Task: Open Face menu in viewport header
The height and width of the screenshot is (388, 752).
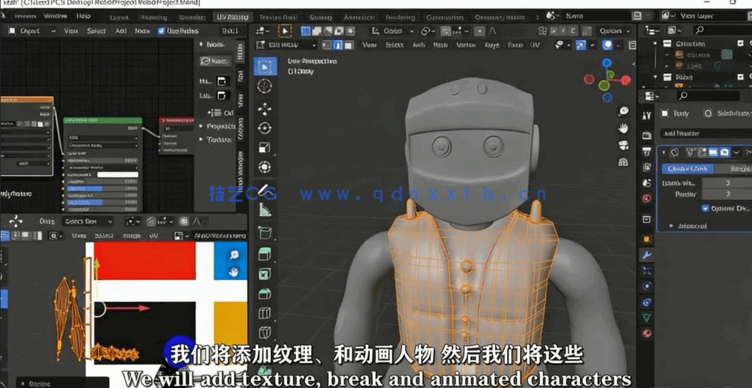Action: pos(515,45)
